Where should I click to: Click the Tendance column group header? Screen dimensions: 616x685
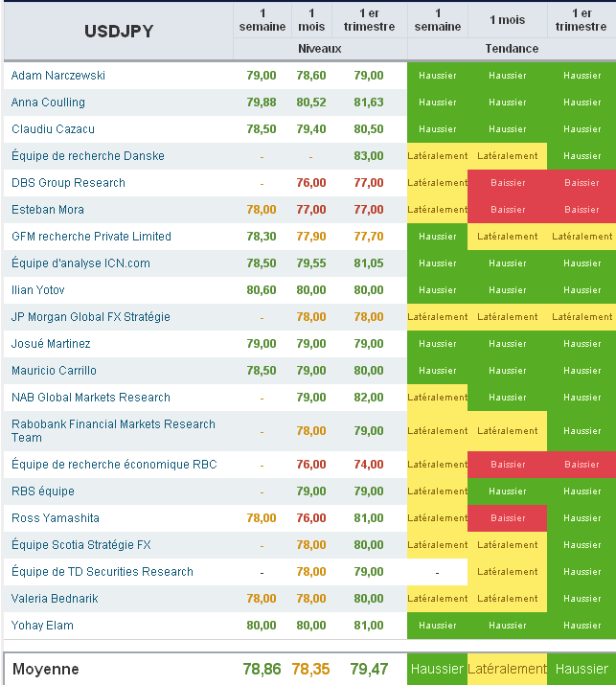tap(512, 49)
